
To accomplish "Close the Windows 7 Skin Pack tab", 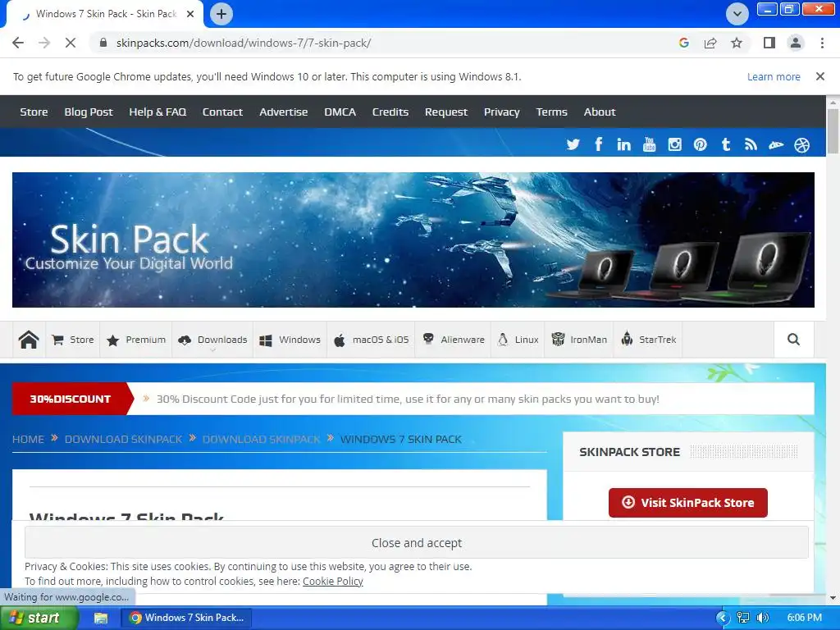I will point(189,14).
